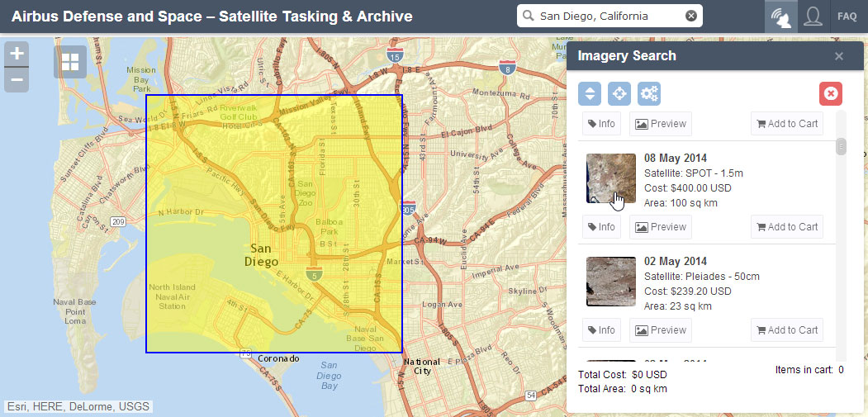Viewport: 868px width, 417px height.
Task: Open the FAQ page
Action: pyautogui.click(x=847, y=16)
